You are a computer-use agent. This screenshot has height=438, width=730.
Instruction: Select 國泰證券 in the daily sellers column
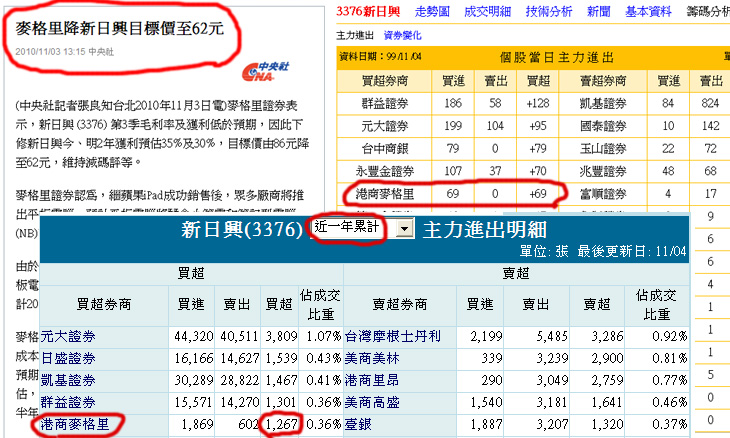pos(603,126)
